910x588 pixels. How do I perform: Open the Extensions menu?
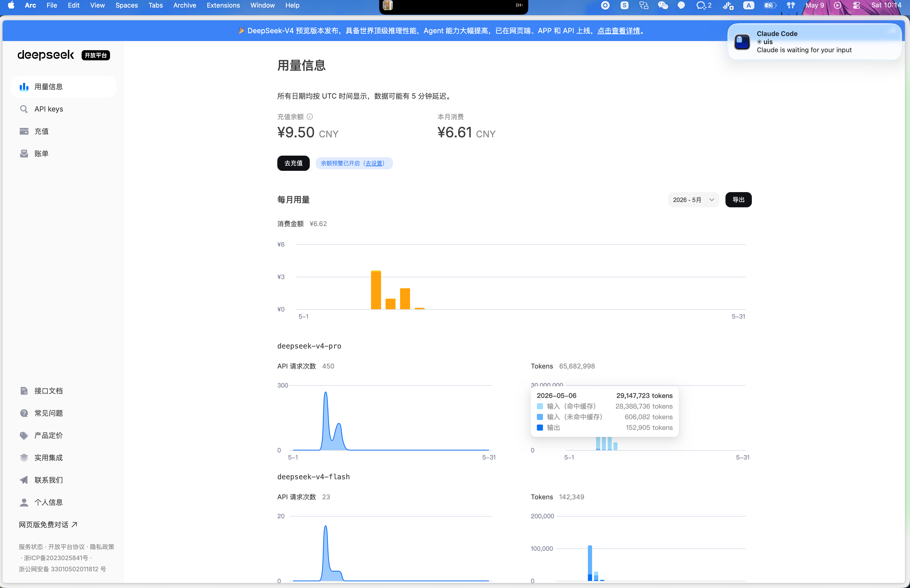point(223,5)
